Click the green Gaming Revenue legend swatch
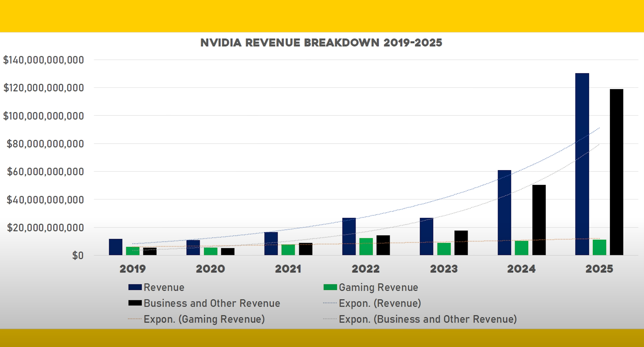The width and height of the screenshot is (644, 347). click(x=330, y=287)
